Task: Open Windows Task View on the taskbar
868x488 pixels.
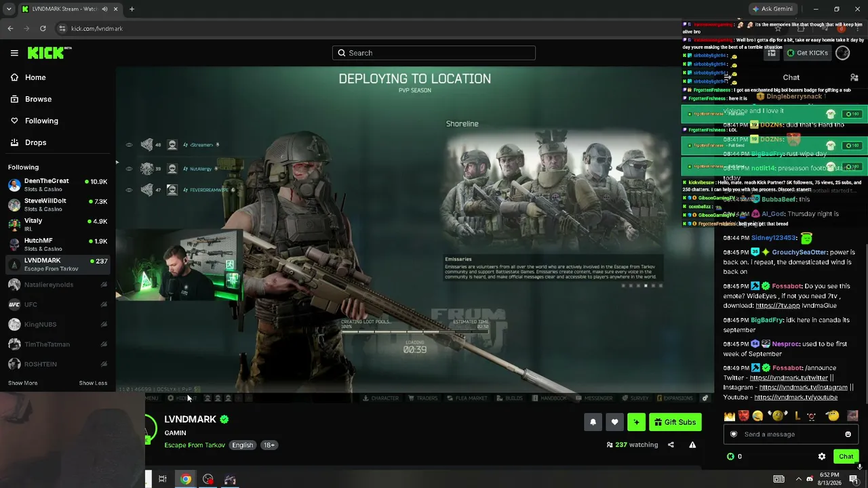Action: pyautogui.click(x=163, y=479)
